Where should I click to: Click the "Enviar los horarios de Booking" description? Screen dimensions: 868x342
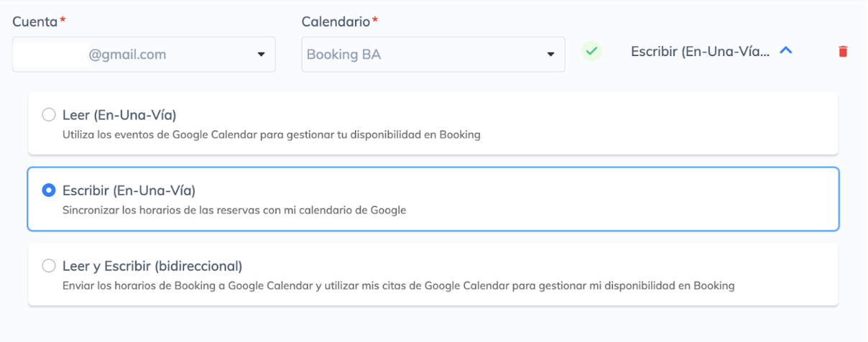pyautogui.click(x=398, y=286)
